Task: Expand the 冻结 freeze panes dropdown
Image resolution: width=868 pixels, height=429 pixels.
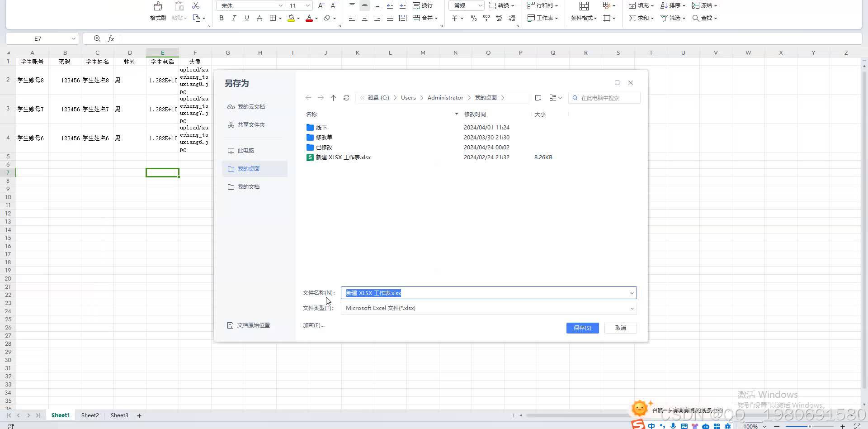Action: (x=716, y=5)
